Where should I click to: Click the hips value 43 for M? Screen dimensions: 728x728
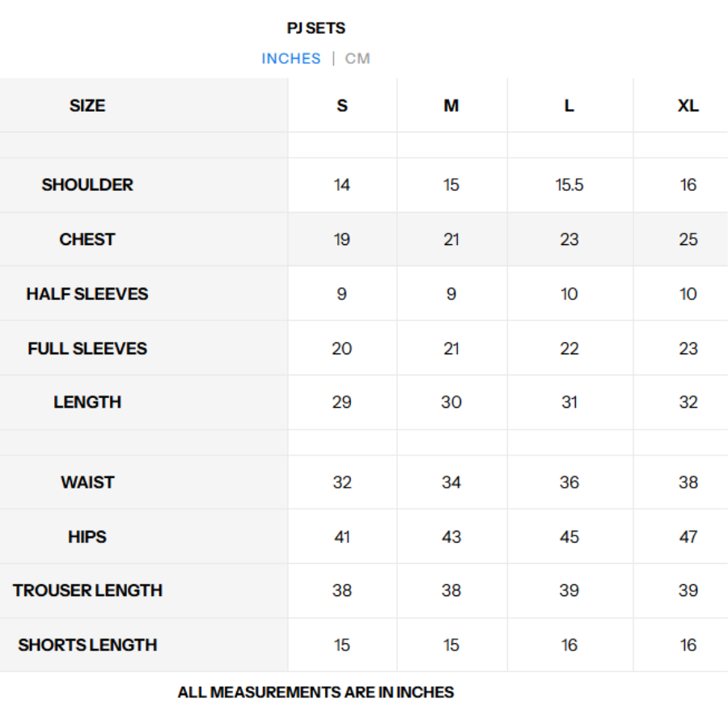tap(451, 536)
